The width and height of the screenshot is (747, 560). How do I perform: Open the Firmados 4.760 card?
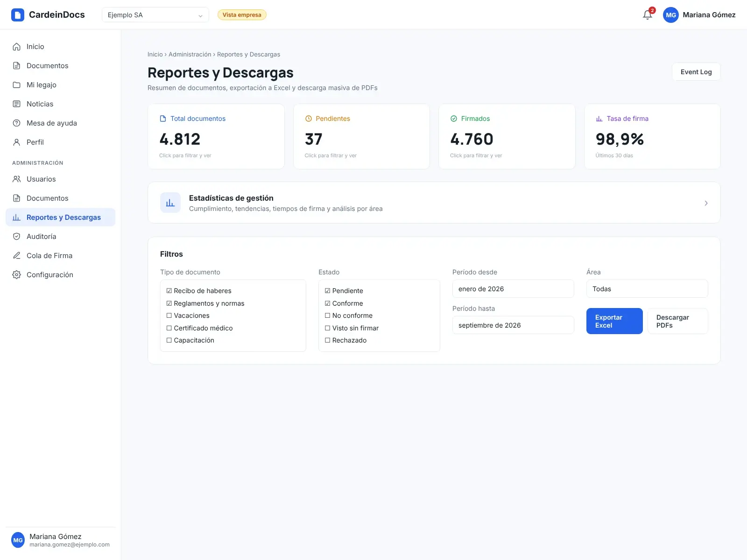click(507, 136)
